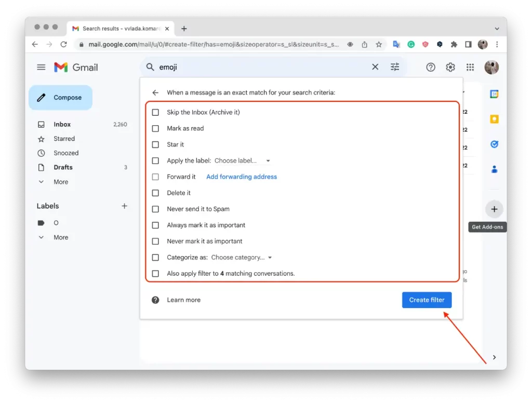The image size is (532, 403).
Task: Toggle browser side panel icon
Action: (x=468, y=45)
